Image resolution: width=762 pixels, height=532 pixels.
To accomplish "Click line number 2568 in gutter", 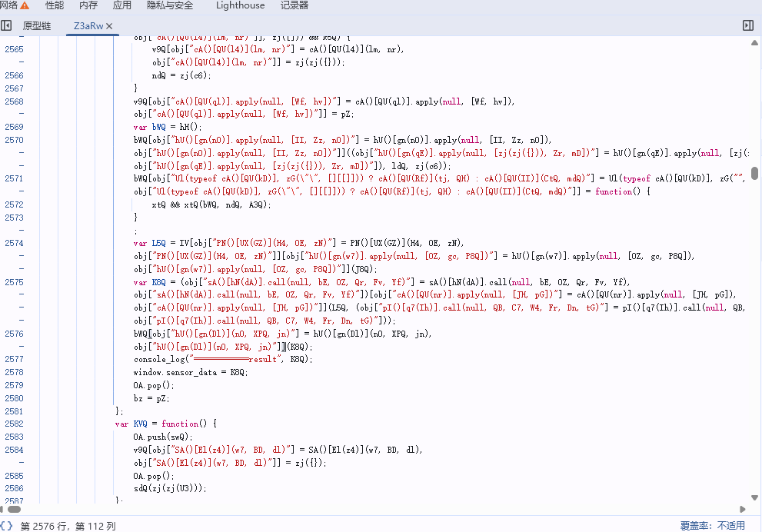I will [x=14, y=101].
